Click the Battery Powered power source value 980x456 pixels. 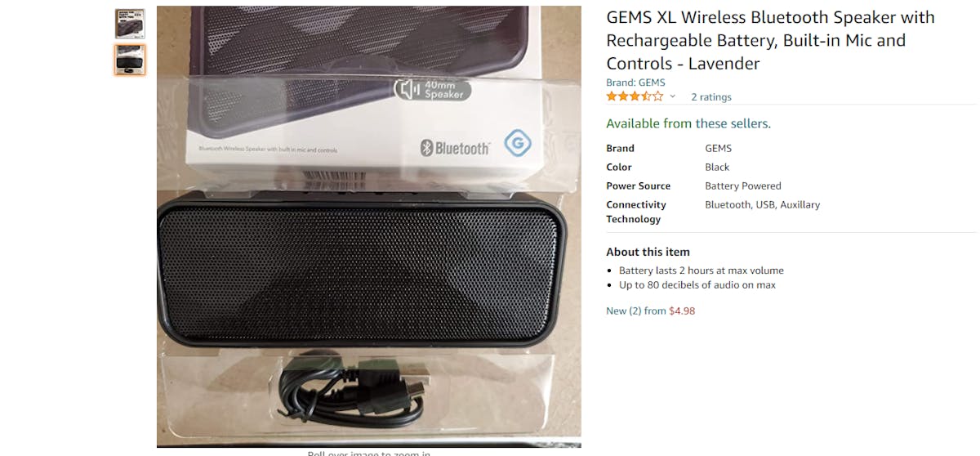743,186
